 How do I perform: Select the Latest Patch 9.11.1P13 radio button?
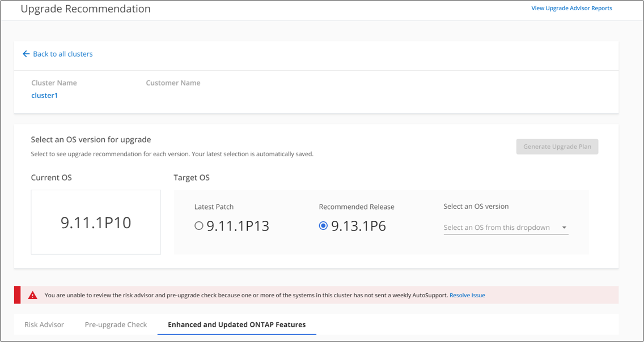[198, 226]
